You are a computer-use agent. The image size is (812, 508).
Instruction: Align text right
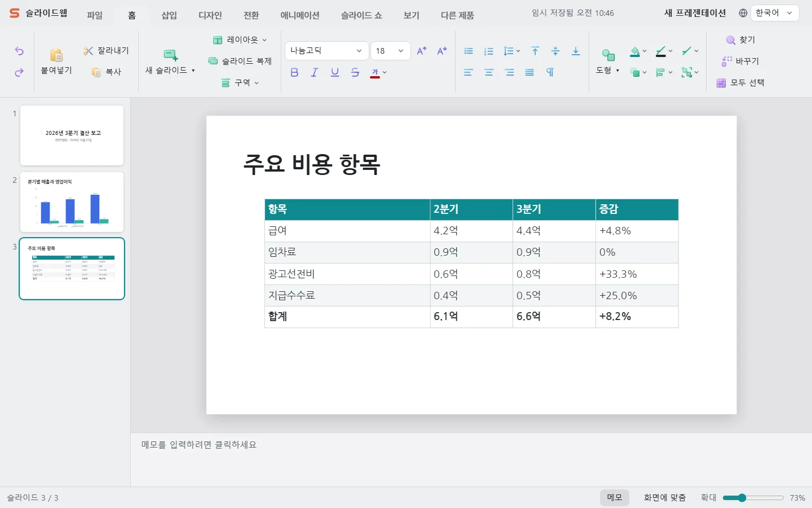coord(509,72)
